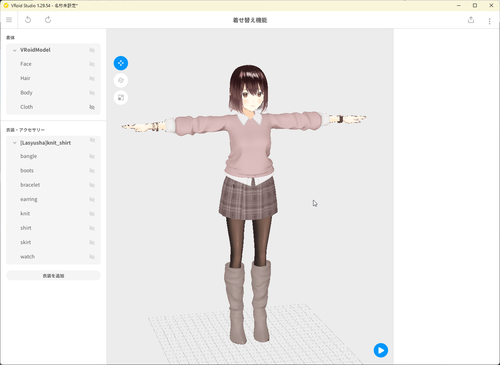The image size is (500, 365).
Task: Toggle visibility of Hair row
Action: click(x=92, y=78)
